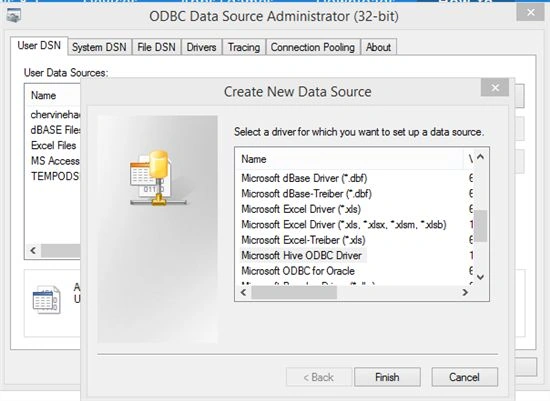Click the data source wizard database icon
Screen dimensions: 550x401
click(x=158, y=178)
